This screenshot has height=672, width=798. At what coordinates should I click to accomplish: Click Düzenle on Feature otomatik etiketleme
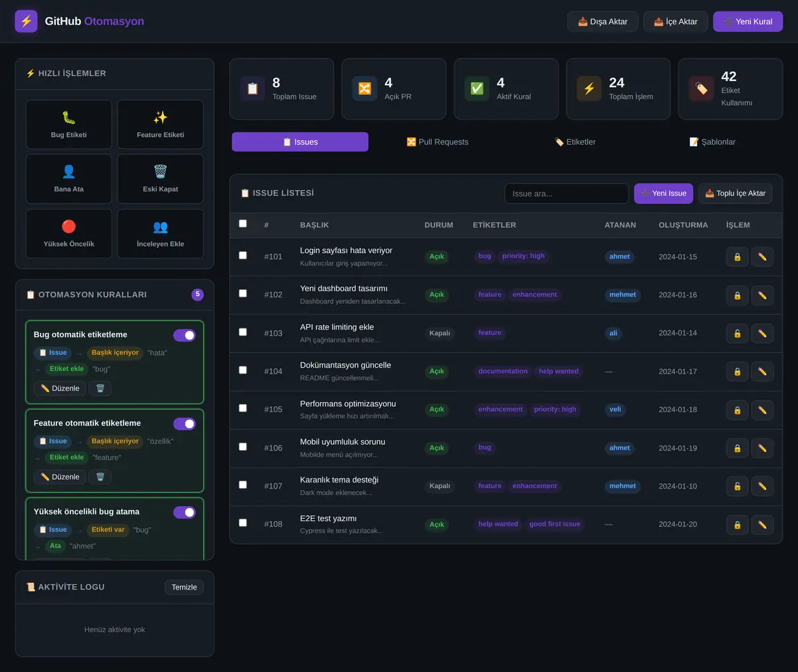point(60,477)
